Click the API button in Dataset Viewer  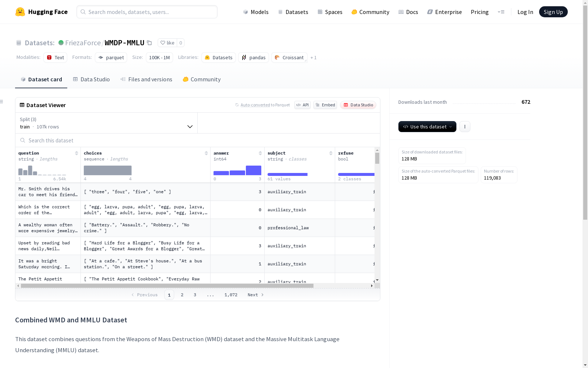pyautogui.click(x=302, y=105)
